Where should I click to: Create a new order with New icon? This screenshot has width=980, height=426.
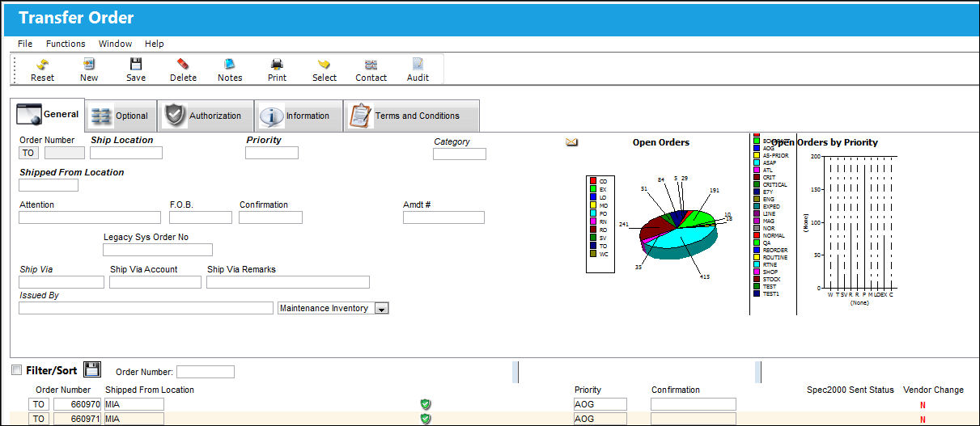click(x=89, y=64)
